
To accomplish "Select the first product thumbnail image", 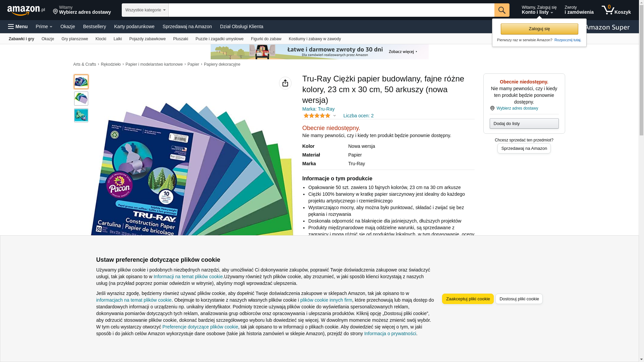I will coord(81,82).
